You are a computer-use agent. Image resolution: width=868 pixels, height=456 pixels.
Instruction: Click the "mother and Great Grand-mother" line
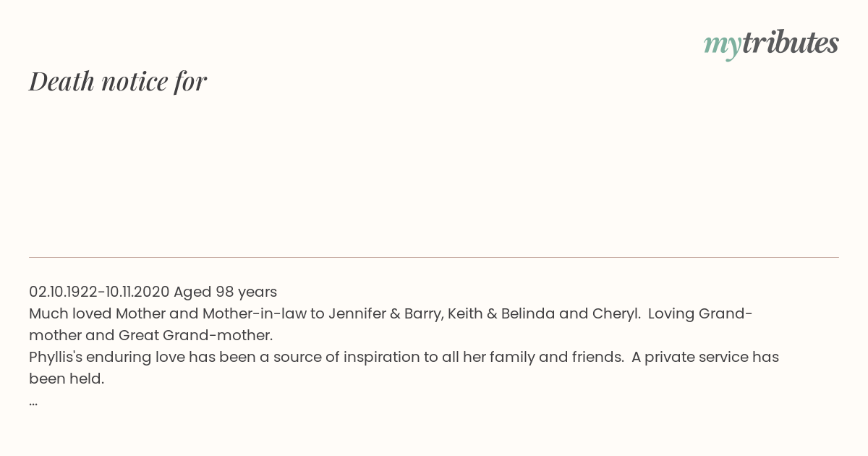(x=150, y=335)
